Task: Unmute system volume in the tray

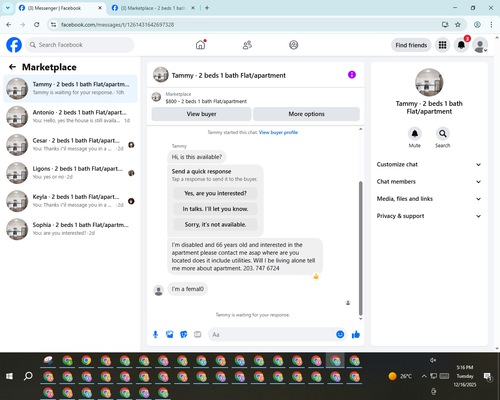Action: 433,360
